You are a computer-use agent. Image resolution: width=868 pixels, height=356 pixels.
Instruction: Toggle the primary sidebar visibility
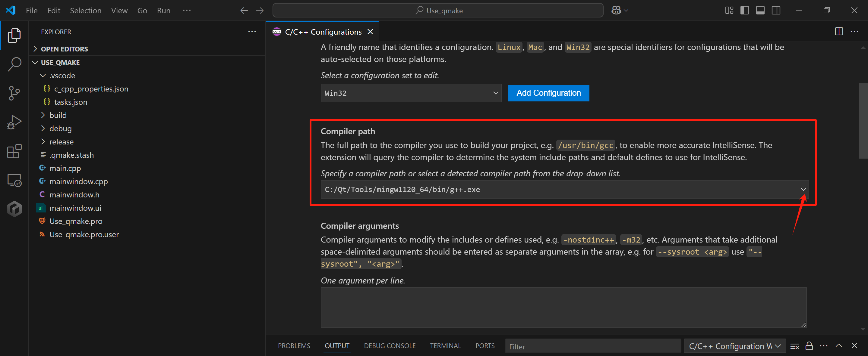744,10
